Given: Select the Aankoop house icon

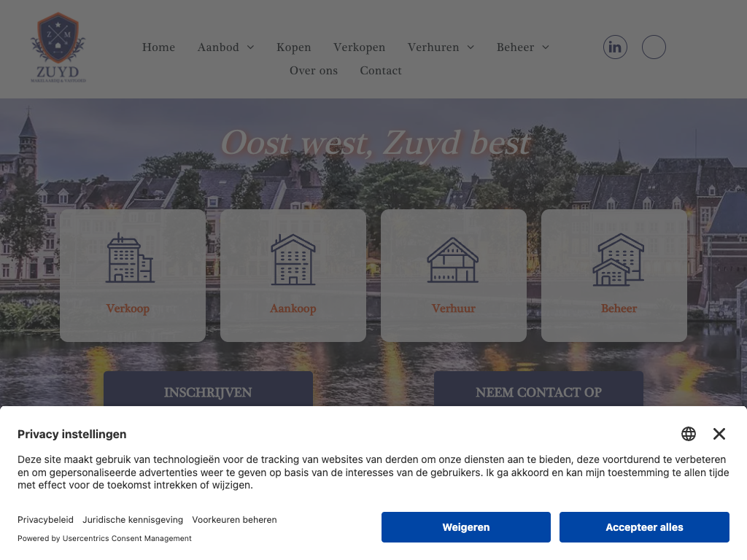Looking at the screenshot, I should tap(293, 260).
